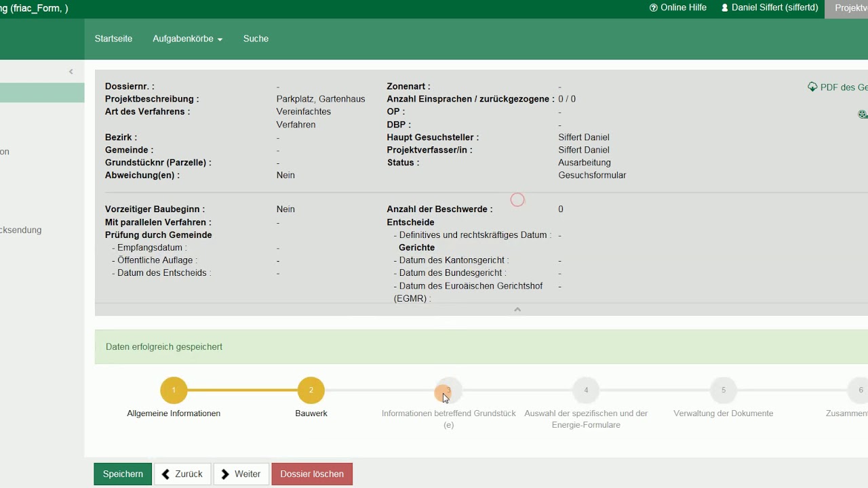Expand the Aufgabenkörbe dropdown menu
This screenshot has width=868, height=488.
pos(187,39)
